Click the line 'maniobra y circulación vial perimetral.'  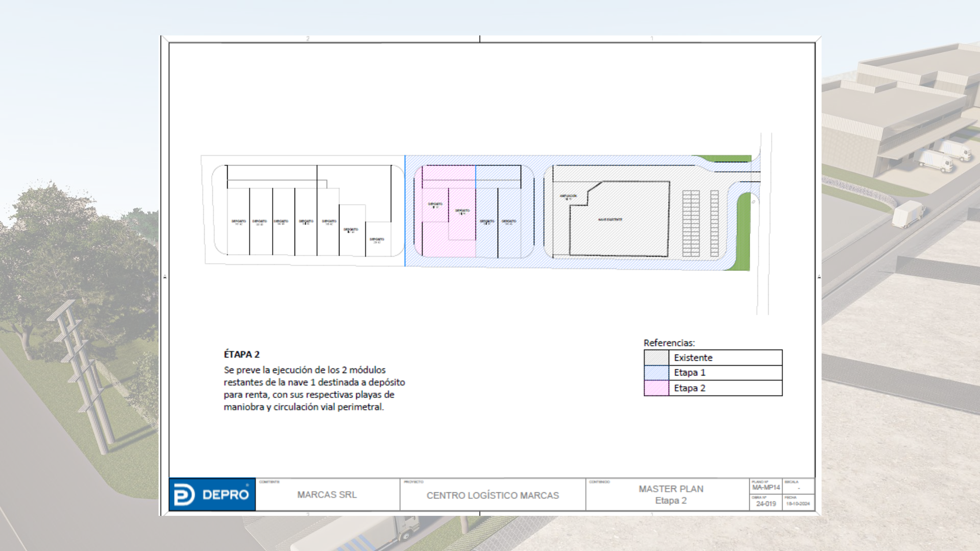tap(304, 407)
